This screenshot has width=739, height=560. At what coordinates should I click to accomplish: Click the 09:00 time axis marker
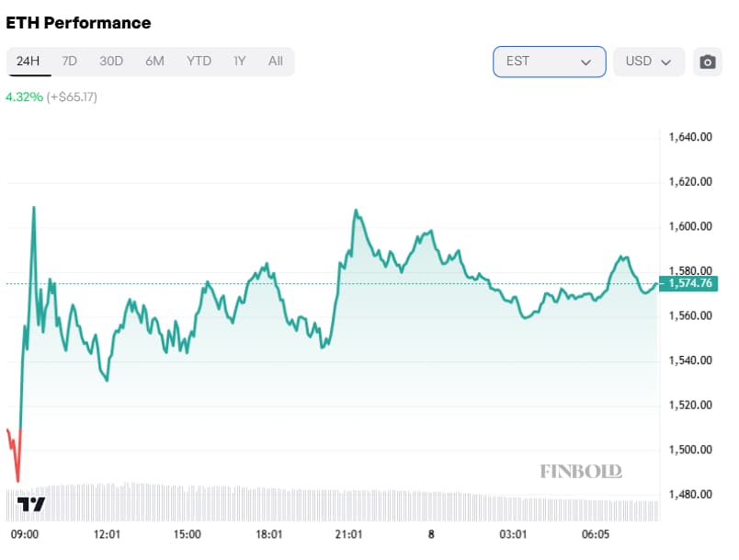coord(24,534)
